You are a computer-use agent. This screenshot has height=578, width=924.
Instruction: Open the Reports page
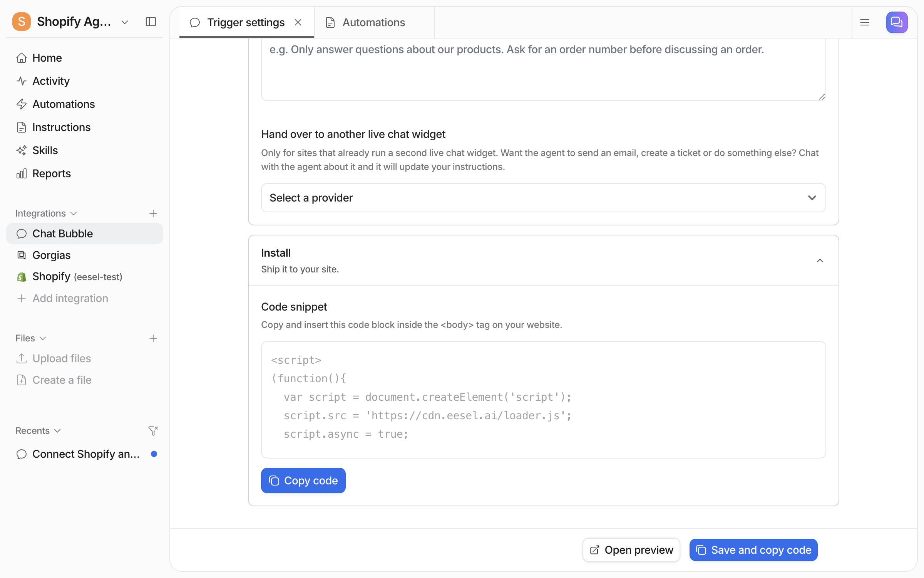pos(85,173)
